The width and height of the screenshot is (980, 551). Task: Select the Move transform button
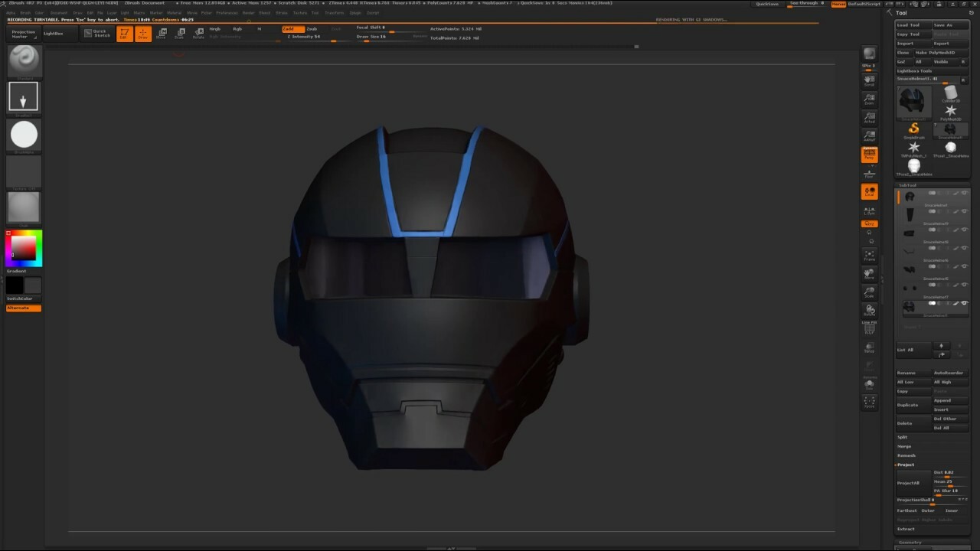tap(162, 34)
